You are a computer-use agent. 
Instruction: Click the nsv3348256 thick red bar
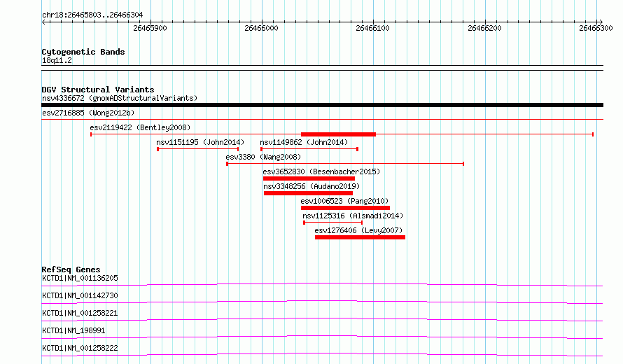308,193
